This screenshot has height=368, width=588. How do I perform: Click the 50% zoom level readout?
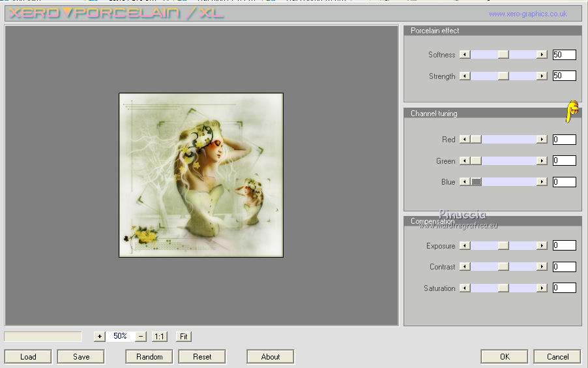pos(120,336)
